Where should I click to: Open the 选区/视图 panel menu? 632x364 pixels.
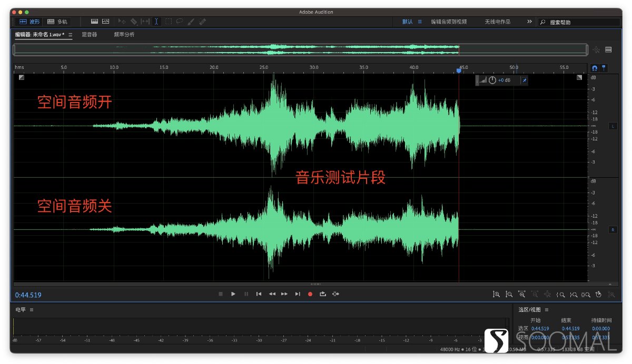(546, 309)
